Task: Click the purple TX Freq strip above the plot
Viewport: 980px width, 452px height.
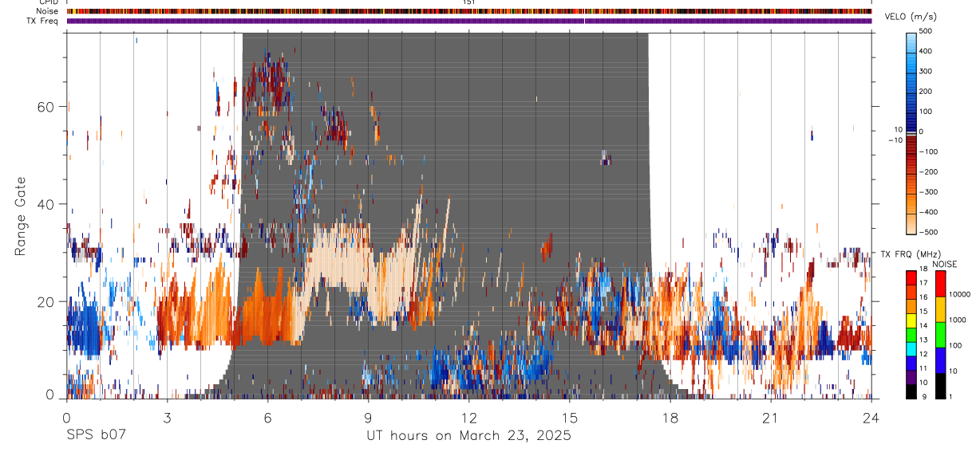Action: [x=469, y=21]
